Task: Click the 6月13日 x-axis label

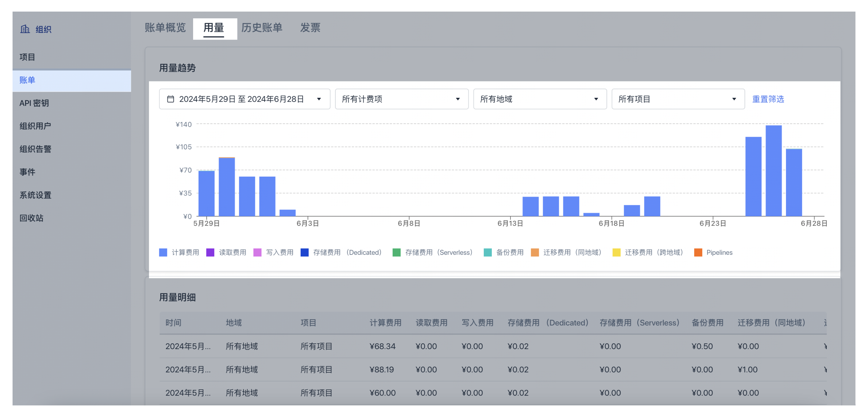Action: click(510, 223)
